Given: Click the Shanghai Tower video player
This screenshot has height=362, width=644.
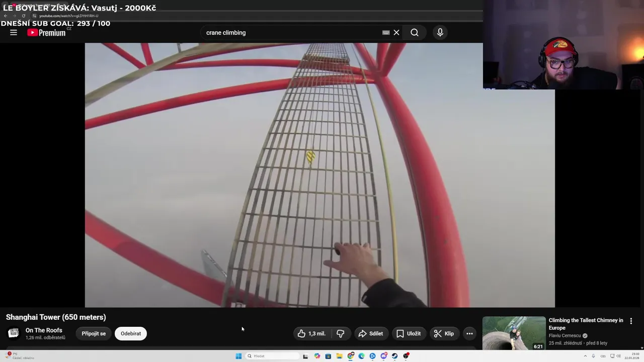Looking at the screenshot, I should click(x=319, y=175).
